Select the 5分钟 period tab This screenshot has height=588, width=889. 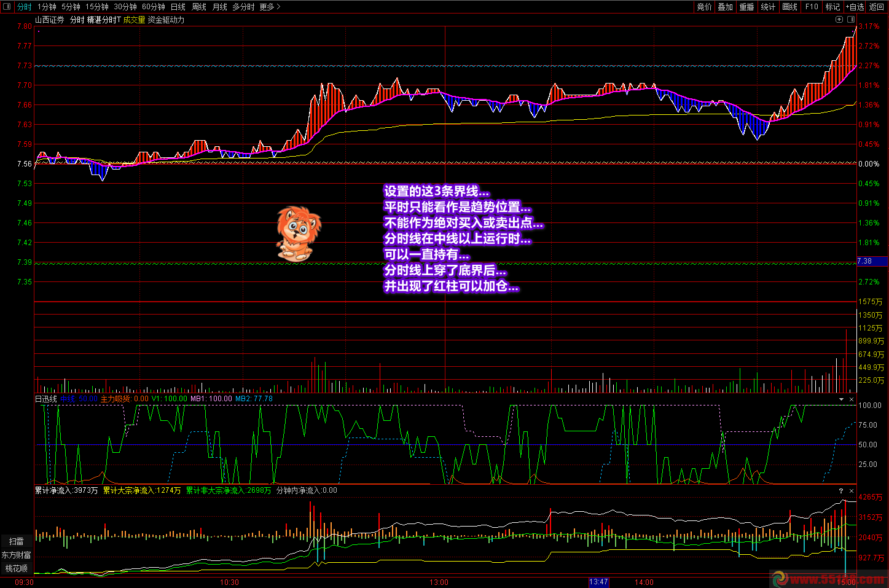71,7
